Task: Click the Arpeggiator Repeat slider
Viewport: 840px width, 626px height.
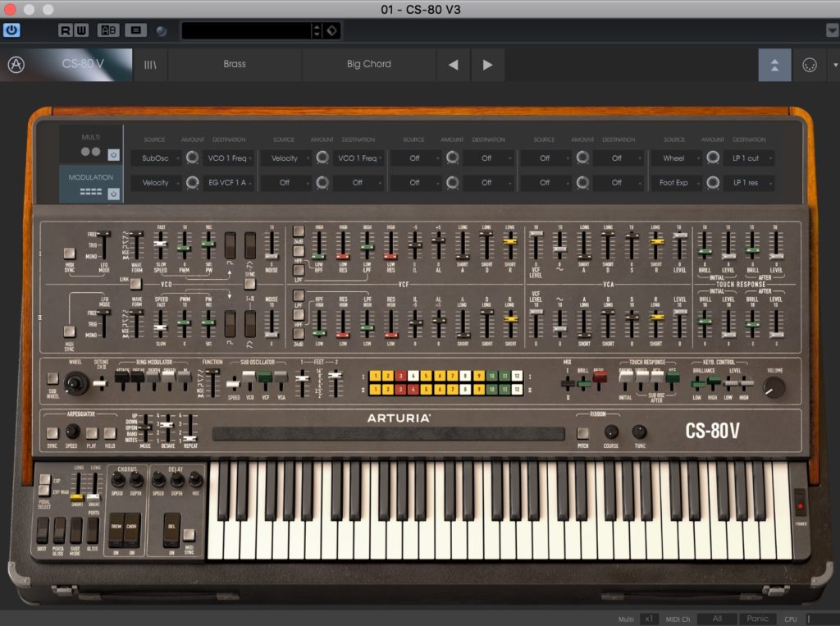Action: click(x=190, y=427)
